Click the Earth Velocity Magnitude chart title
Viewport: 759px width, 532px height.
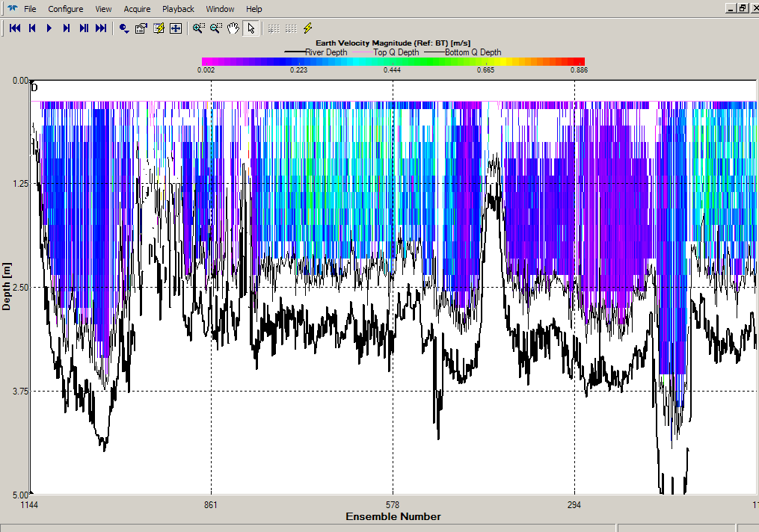(393, 43)
